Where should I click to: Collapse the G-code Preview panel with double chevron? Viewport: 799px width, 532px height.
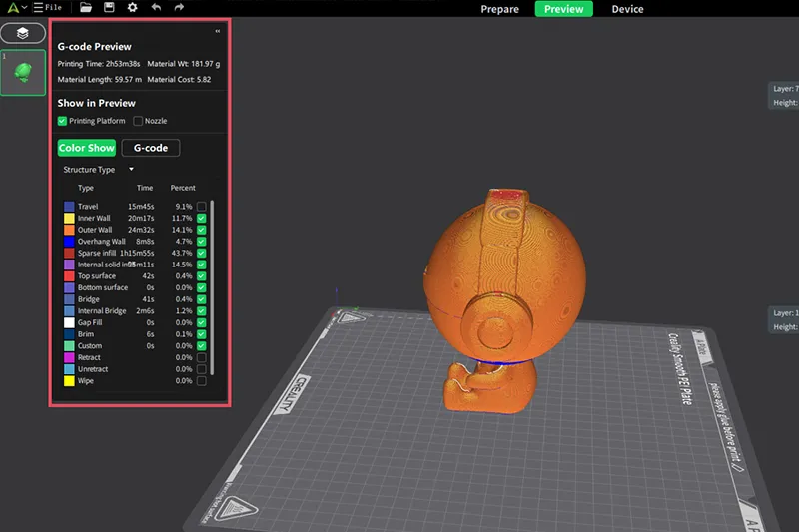[x=218, y=31]
